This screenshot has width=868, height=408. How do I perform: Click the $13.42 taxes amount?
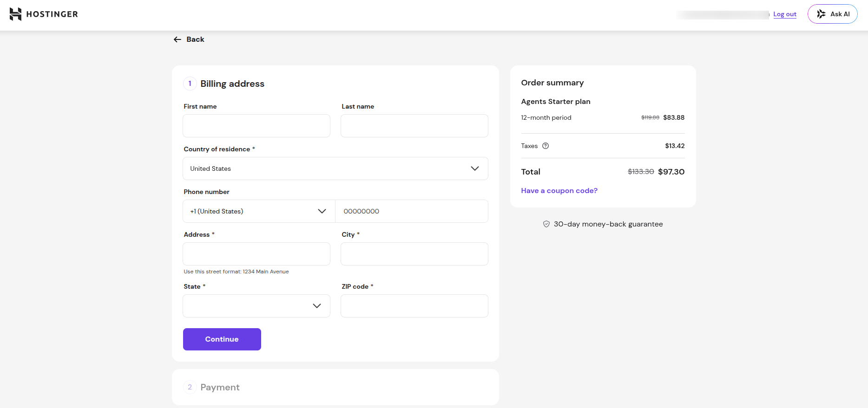(675, 146)
